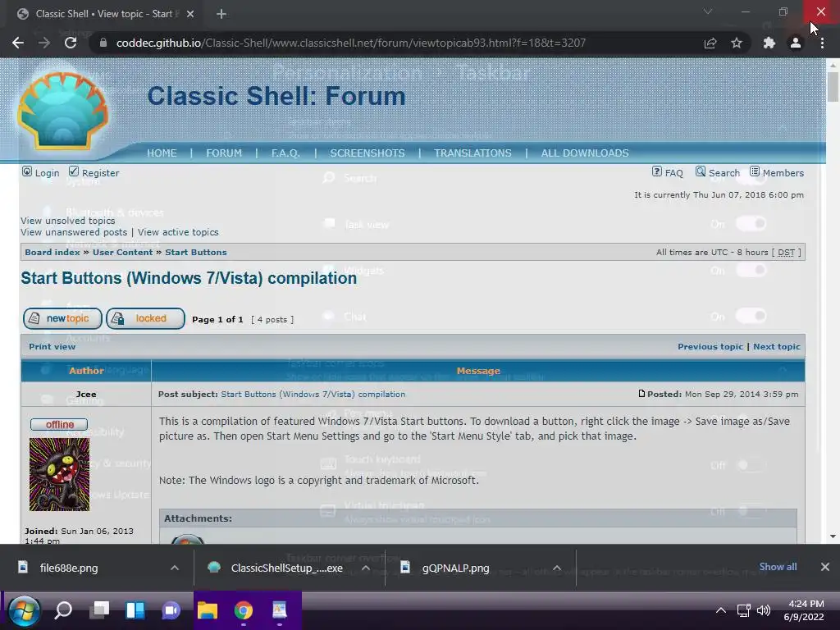Click author name Jcee
Screen dimensions: 840x630
[x=85, y=395]
